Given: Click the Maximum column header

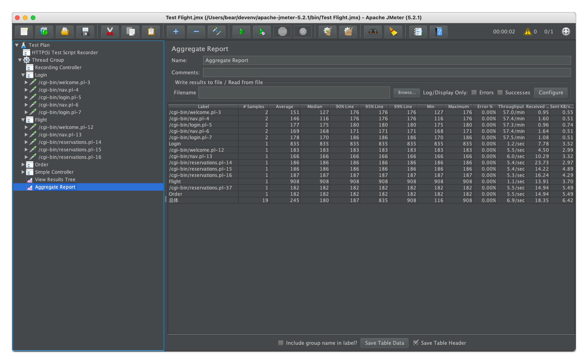Looking at the screenshot, I should click(x=459, y=107).
